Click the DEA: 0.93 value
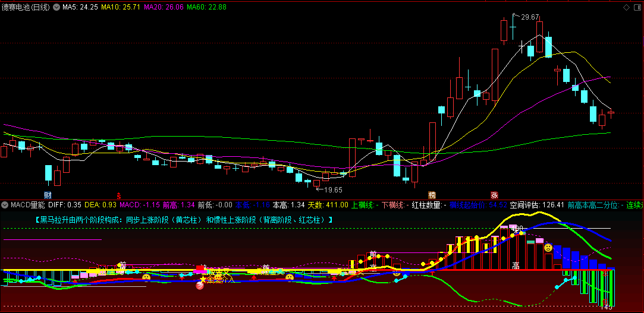The image size is (644, 313). click(x=100, y=205)
